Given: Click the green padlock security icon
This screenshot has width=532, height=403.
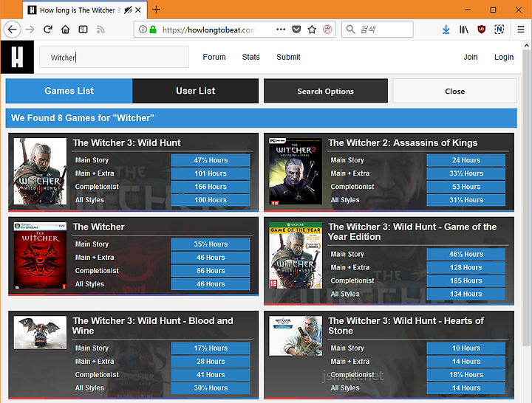Looking at the screenshot, I should (x=153, y=30).
